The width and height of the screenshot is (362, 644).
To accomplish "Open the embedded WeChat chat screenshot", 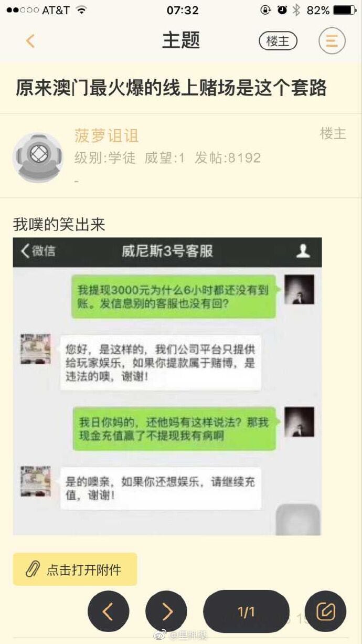I will tap(167, 386).
